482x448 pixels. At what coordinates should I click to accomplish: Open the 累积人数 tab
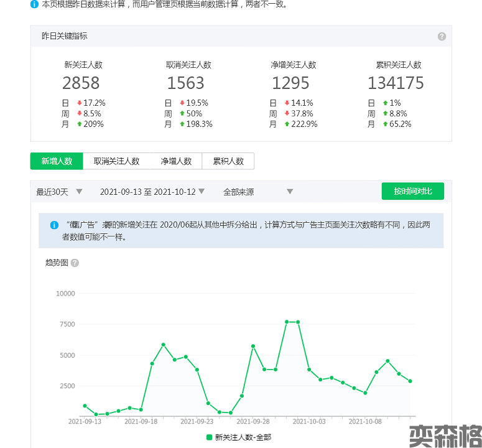pos(228,161)
